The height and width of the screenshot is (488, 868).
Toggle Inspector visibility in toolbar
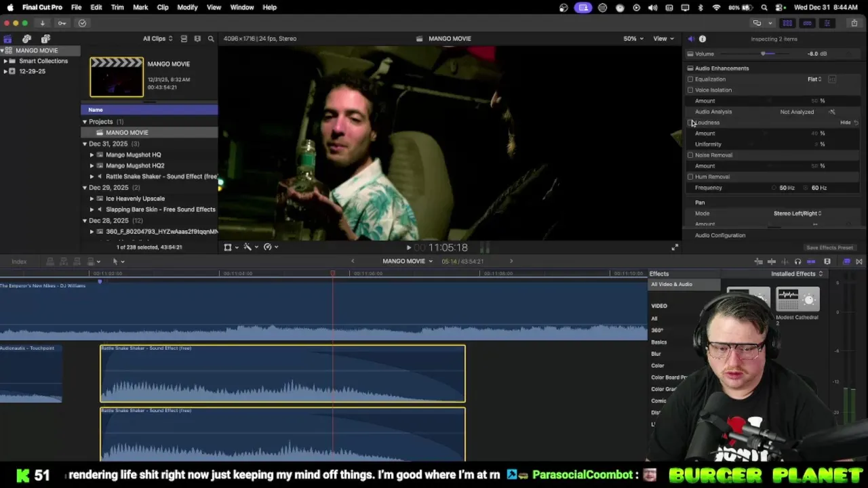click(x=827, y=23)
